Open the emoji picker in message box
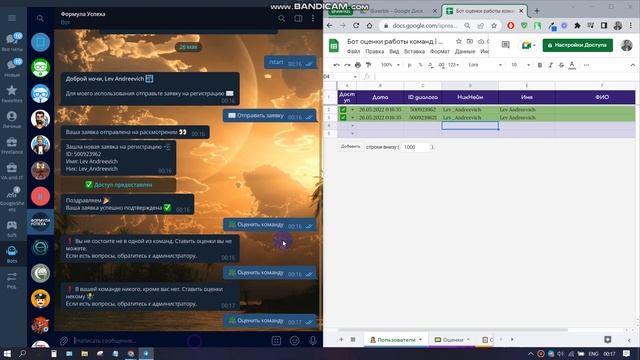Viewport: 640px width, 360px height. 294,340
